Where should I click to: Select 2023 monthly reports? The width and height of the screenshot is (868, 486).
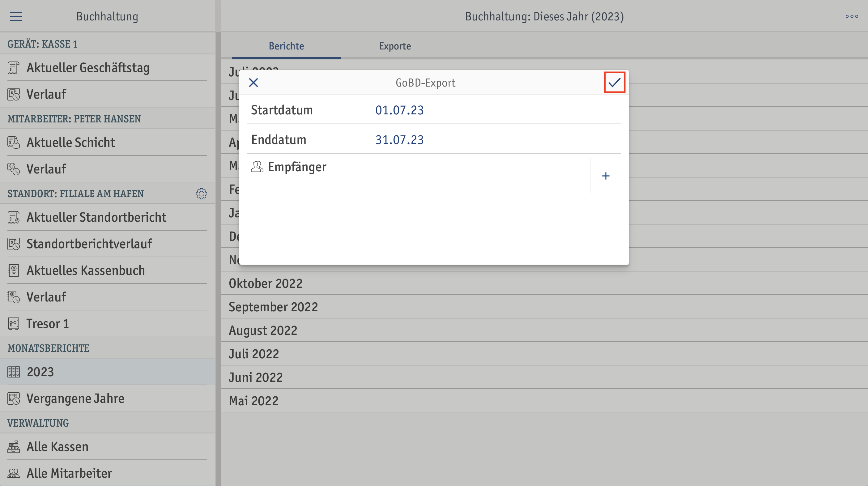coord(107,372)
